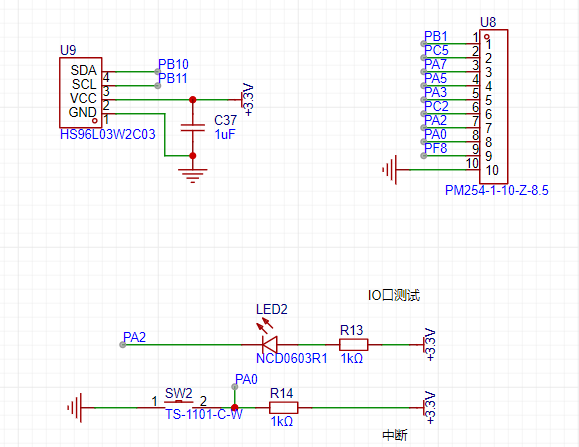Image resolution: width=579 pixels, height=447 pixels.
Task: Select the R13 resistor symbol
Action: pyautogui.click(x=353, y=345)
